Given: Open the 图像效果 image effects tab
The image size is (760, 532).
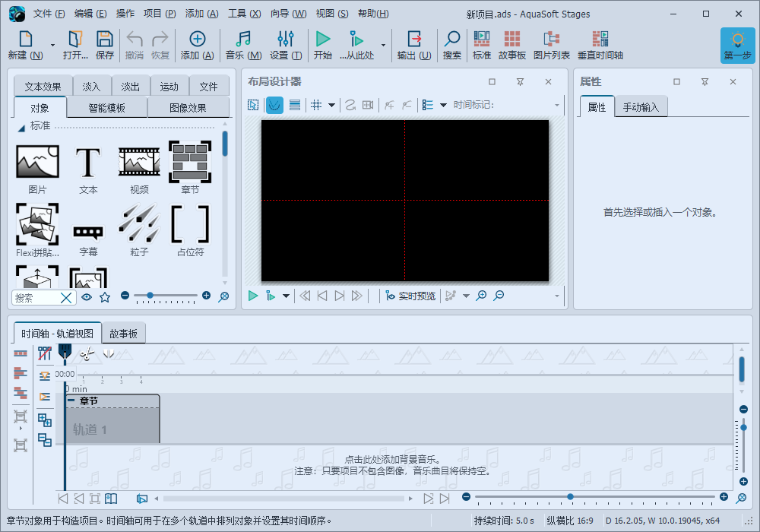Looking at the screenshot, I should pyautogui.click(x=188, y=108).
